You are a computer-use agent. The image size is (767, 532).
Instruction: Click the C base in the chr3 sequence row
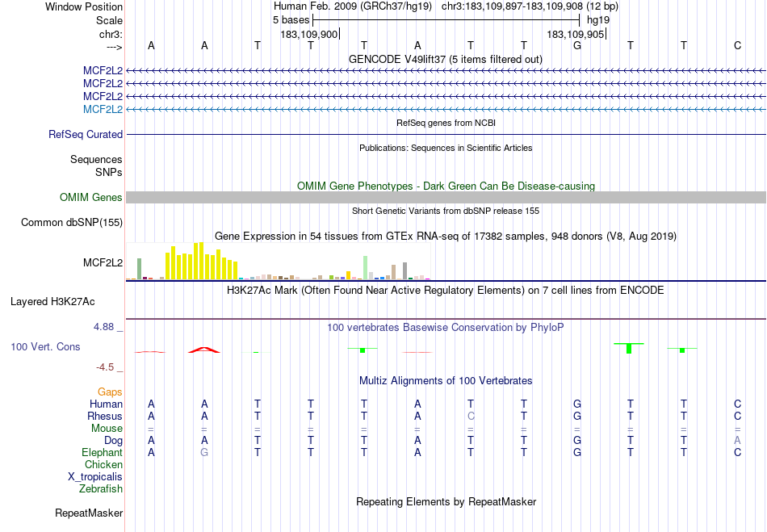point(737,45)
